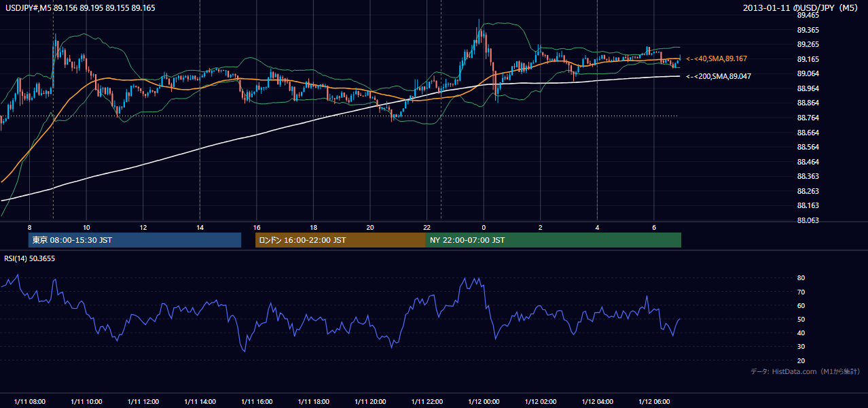Click price axis value 88.464
868x408 pixels.
[808, 162]
